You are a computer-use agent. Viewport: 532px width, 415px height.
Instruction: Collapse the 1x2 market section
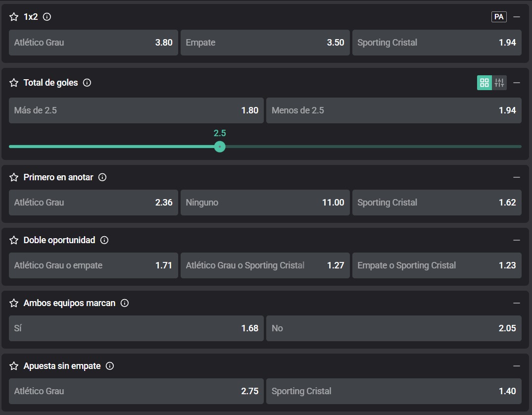517,17
